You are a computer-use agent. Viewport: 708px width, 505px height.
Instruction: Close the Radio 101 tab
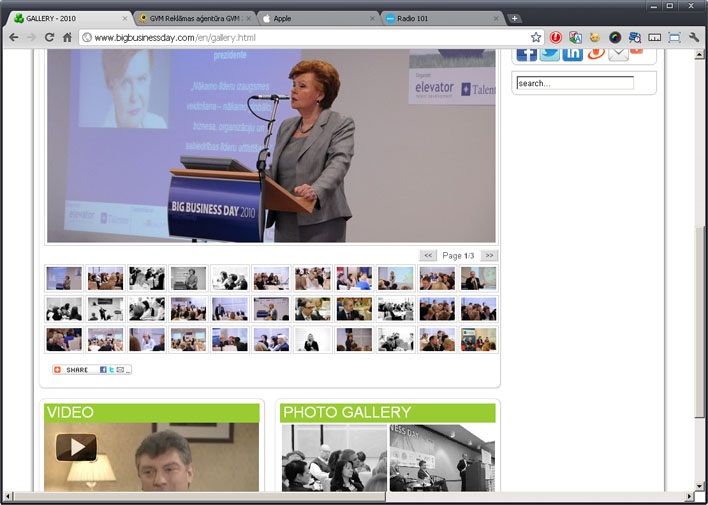click(x=496, y=19)
